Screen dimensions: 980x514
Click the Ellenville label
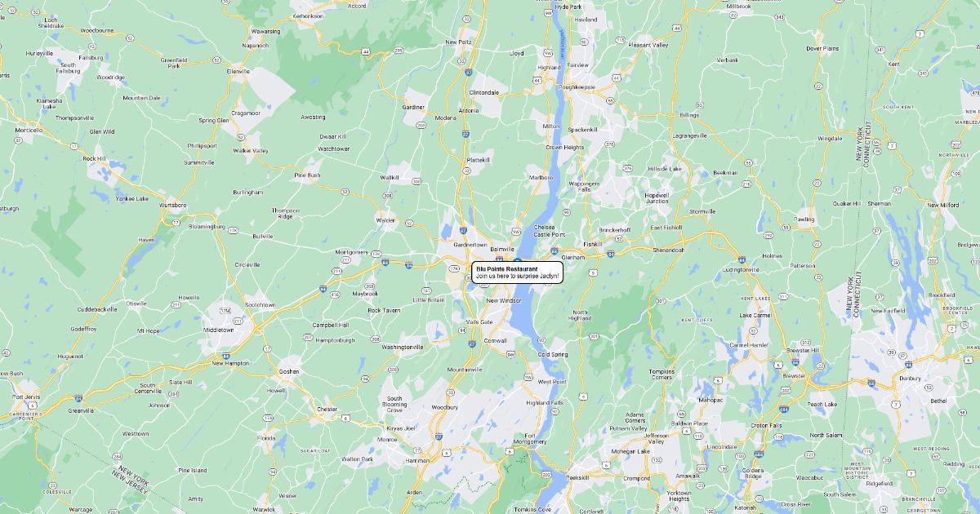tap(238, 71)
